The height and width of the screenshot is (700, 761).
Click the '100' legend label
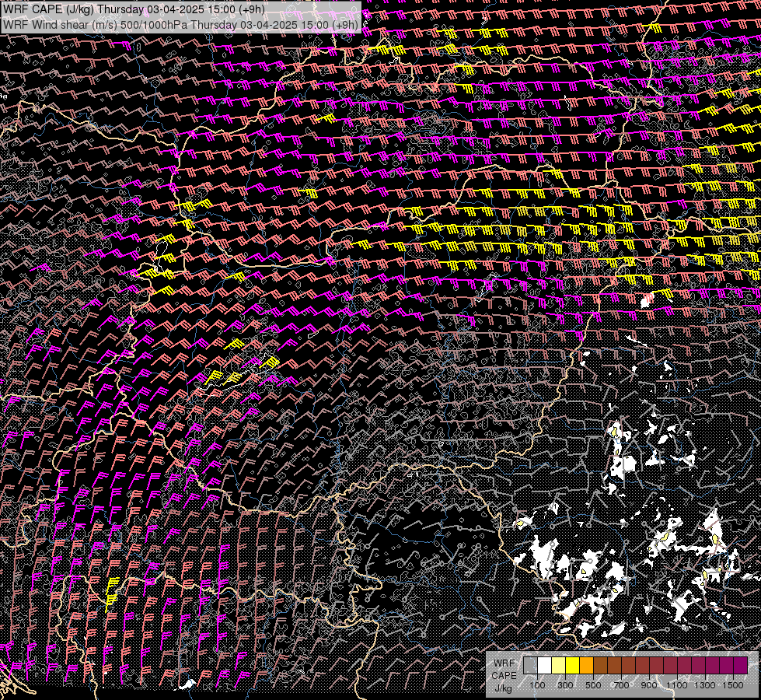537,685
